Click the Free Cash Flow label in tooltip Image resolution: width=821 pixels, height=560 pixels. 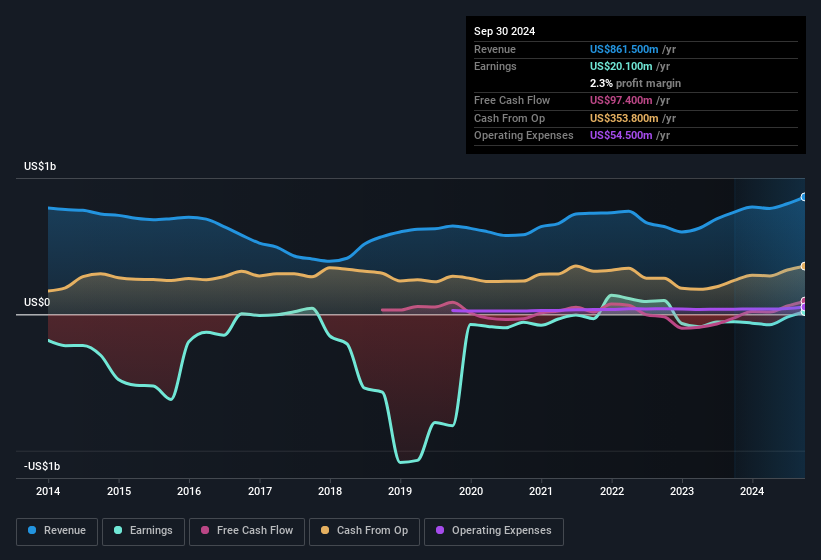pyautogui.click(x=512, y=100)
